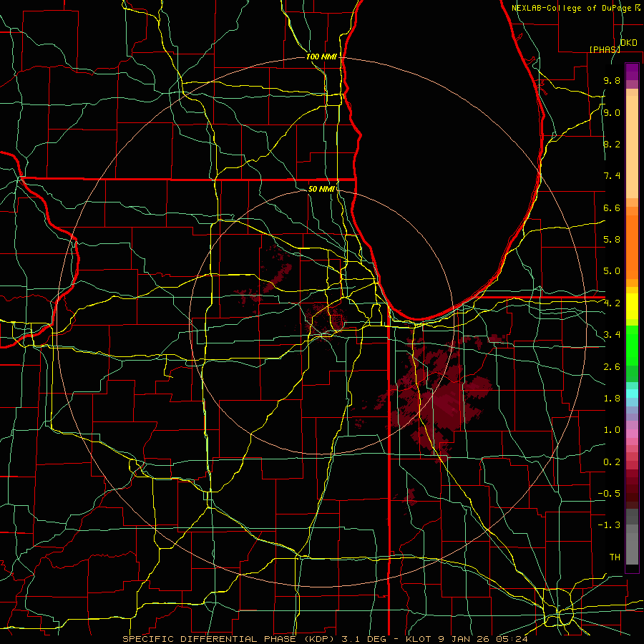Click the 1.8 legend value

(x=612, y=399)
